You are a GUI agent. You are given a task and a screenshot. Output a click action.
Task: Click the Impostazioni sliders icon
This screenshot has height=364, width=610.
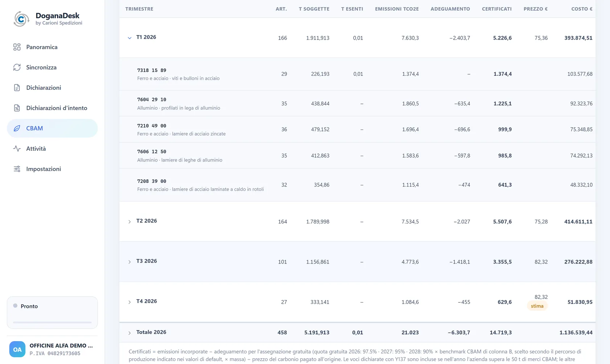tap(17, 169)
